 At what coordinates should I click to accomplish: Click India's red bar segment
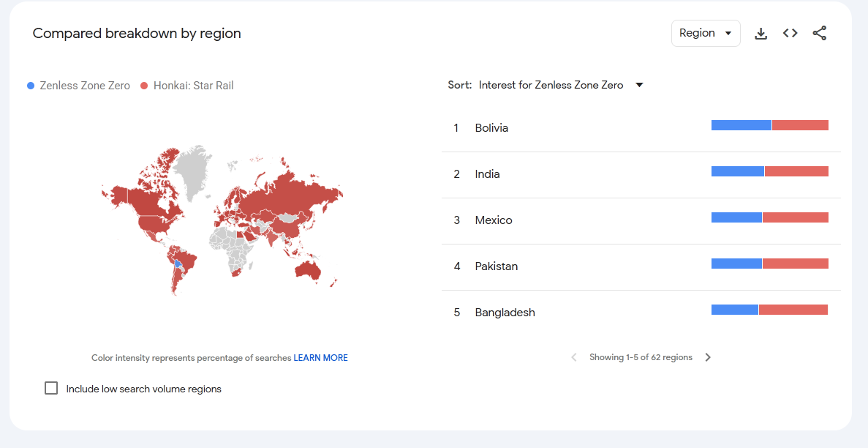coord(796,171)
